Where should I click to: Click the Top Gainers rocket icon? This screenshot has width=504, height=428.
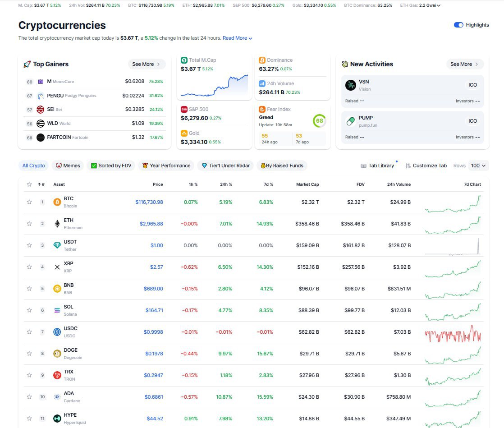(27, 64)
